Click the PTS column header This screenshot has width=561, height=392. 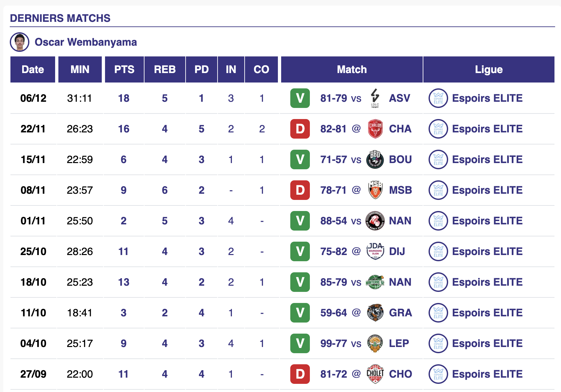click(124, 69)
